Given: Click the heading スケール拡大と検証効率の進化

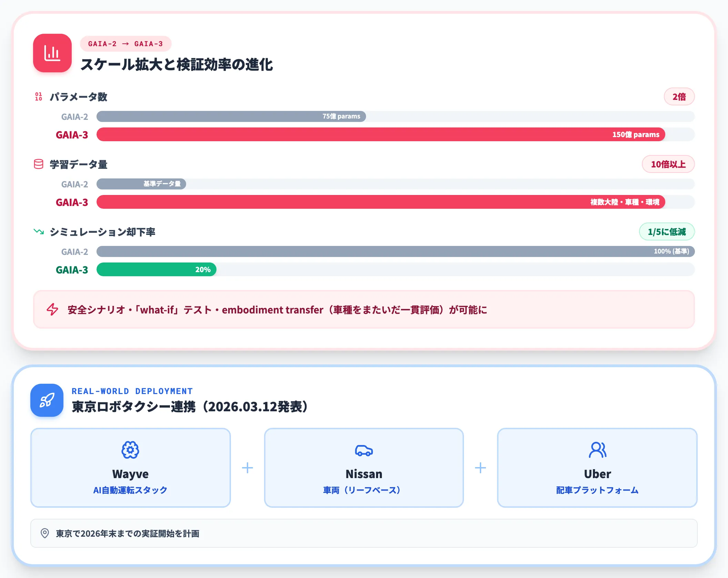Looking at the screenshot, I should [176, 64].
